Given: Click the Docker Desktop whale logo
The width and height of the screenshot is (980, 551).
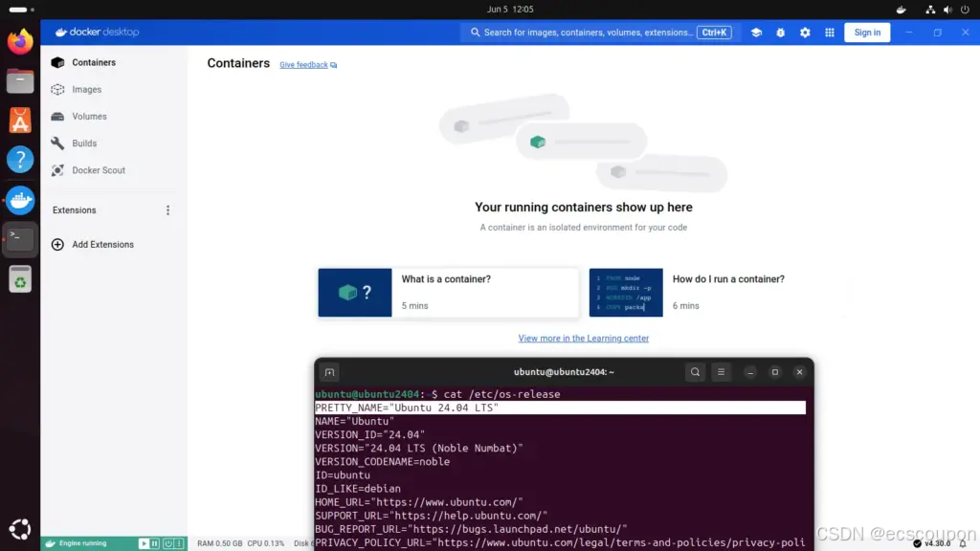Looking at the screenshot, I should [x=60, y=32].
